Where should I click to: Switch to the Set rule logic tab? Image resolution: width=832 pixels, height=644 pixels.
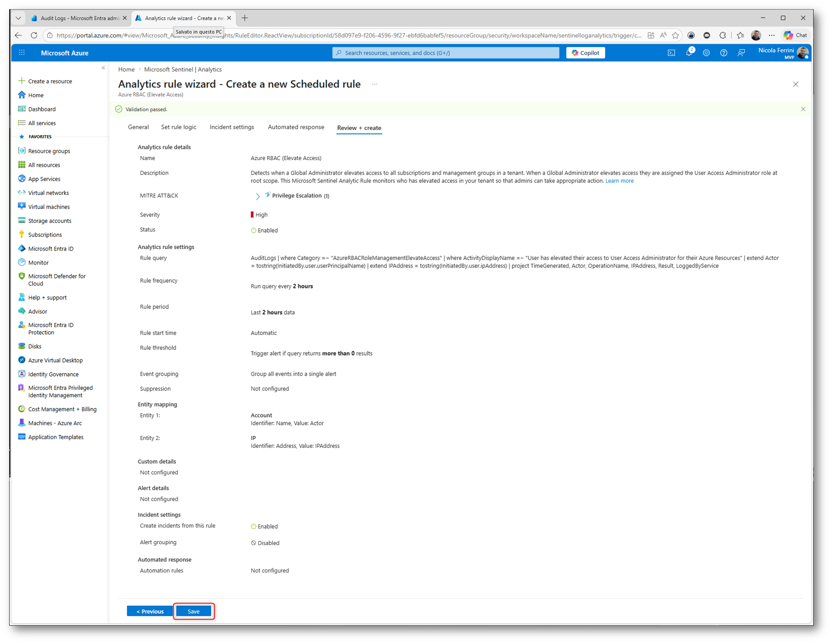tap(178, 127)
